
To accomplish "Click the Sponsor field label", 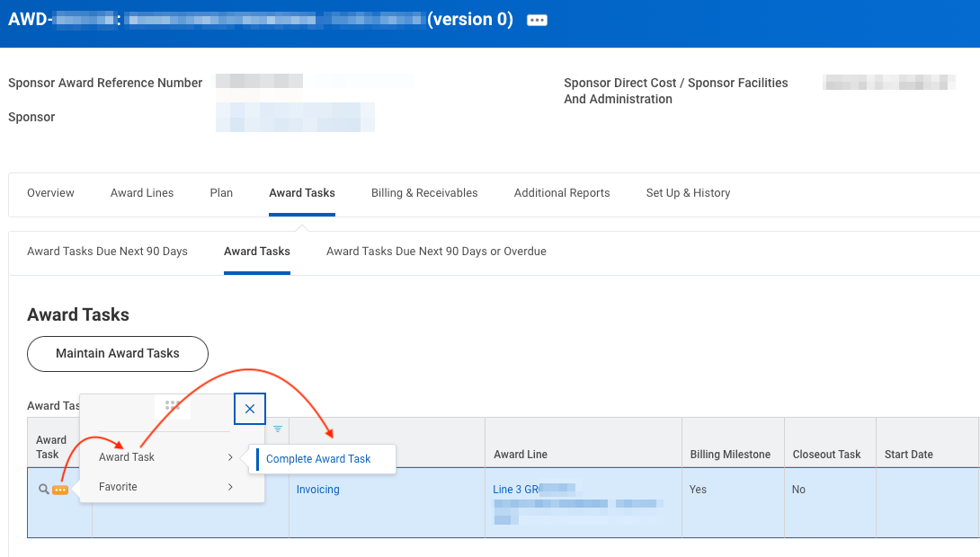I will tap(31, 118).
